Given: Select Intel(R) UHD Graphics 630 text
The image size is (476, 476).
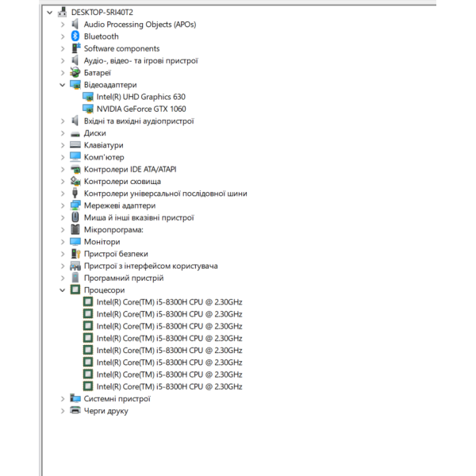Looking at the screenshot, I should coord(141,97).
